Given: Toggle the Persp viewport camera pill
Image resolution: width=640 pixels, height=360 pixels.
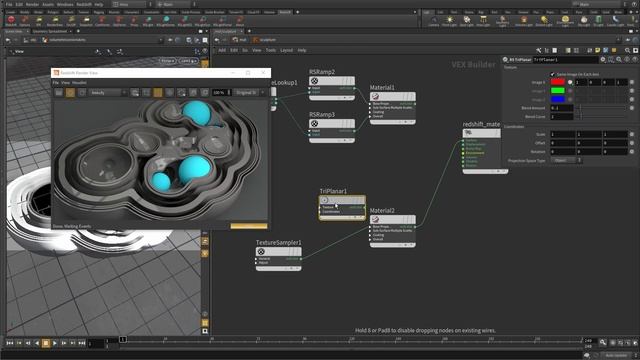Looking at the screenshot, I should click(x=168, y=60).
